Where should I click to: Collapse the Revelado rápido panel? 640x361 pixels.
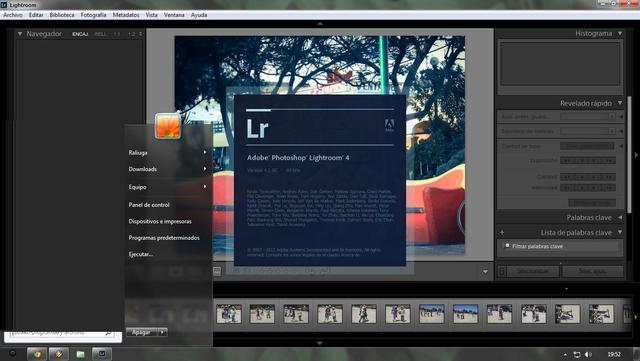[x=620, y=103]
